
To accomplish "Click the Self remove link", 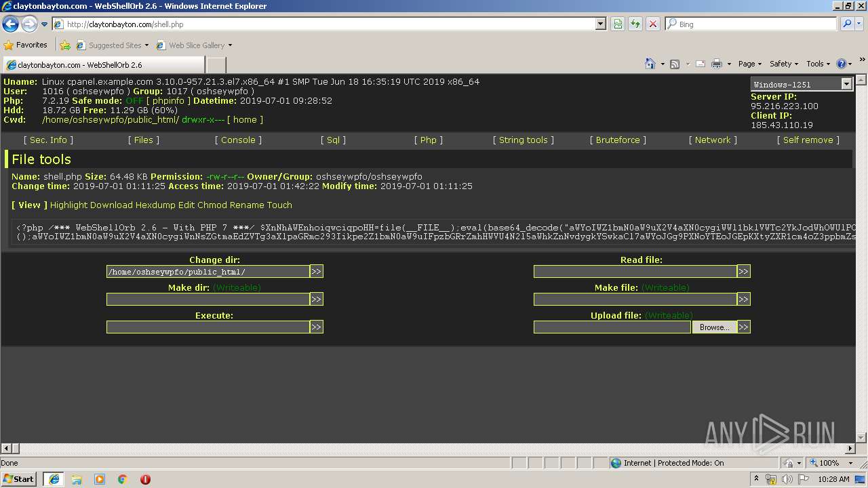I will [x=808, y=140].
